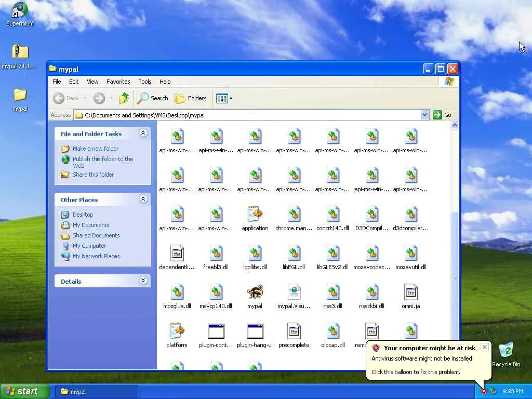Select the mypal raccoon application icon
532x399 pixels.
pos(255,292)
